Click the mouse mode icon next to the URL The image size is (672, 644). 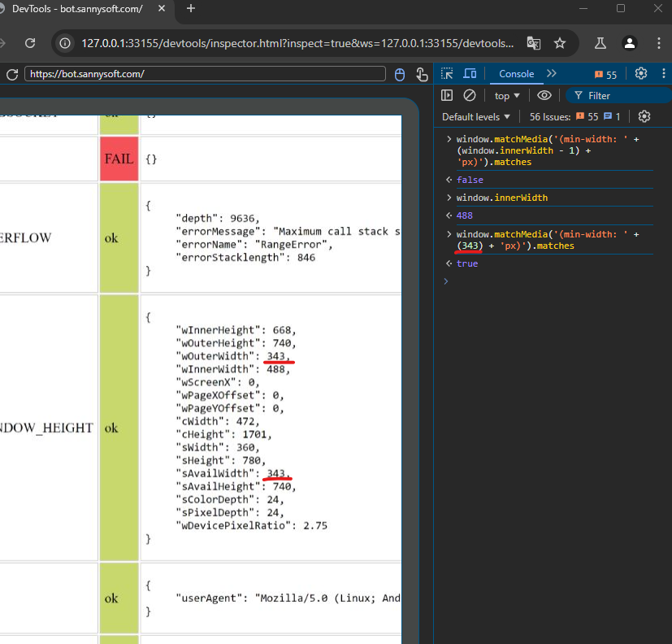tap(400, 74)
